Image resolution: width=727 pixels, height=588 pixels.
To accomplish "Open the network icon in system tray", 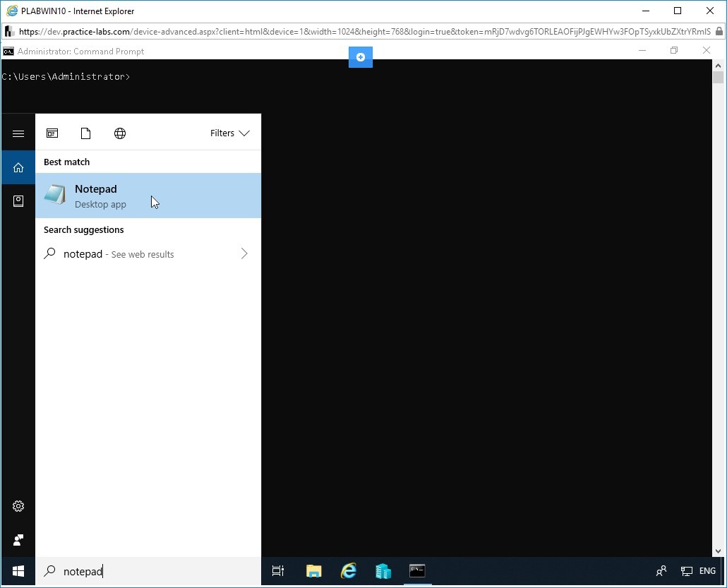I will 687,571.
